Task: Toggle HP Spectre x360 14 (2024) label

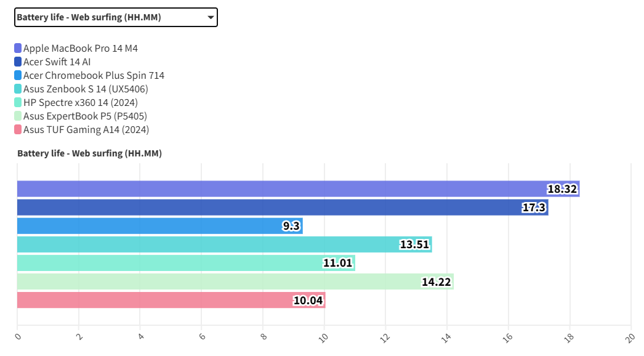Action: coord(81,102)
